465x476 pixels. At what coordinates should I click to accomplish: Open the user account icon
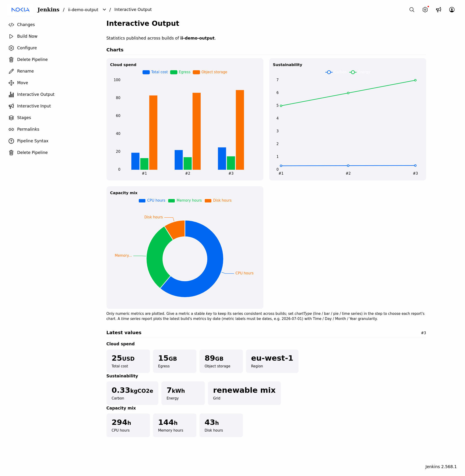452,10
